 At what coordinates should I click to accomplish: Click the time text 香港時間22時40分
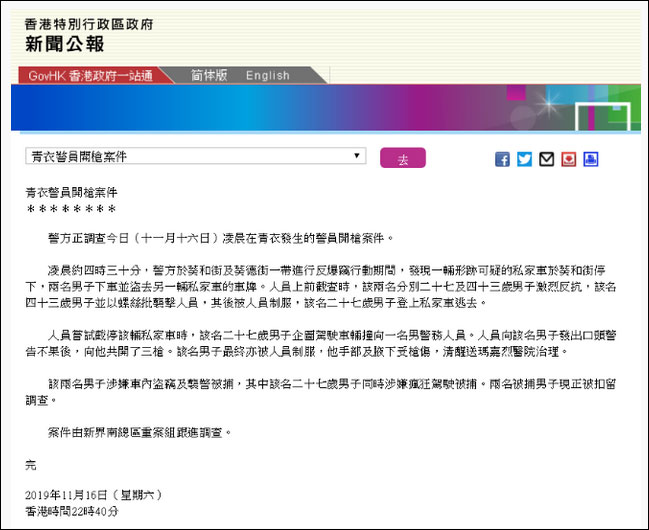click(72, 511)
